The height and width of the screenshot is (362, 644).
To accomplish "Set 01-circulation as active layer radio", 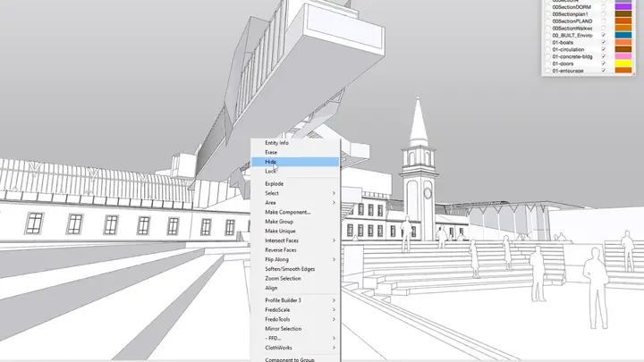I will click(547, 49).
